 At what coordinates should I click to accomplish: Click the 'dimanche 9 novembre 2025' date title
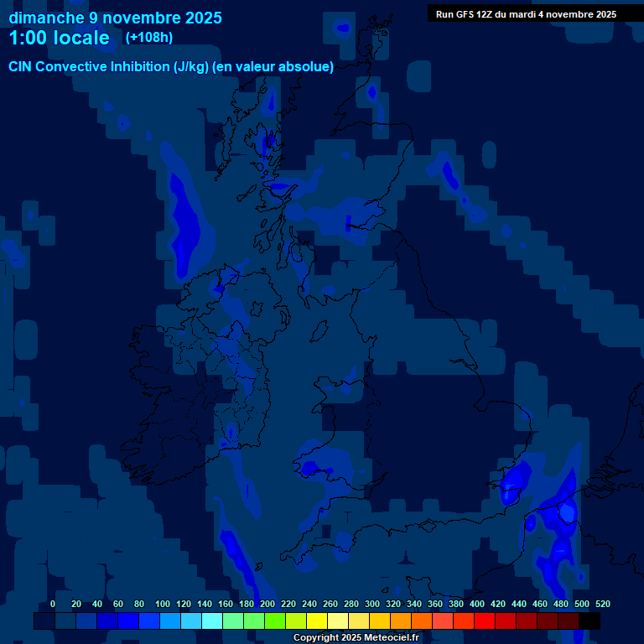pos(115,18)
